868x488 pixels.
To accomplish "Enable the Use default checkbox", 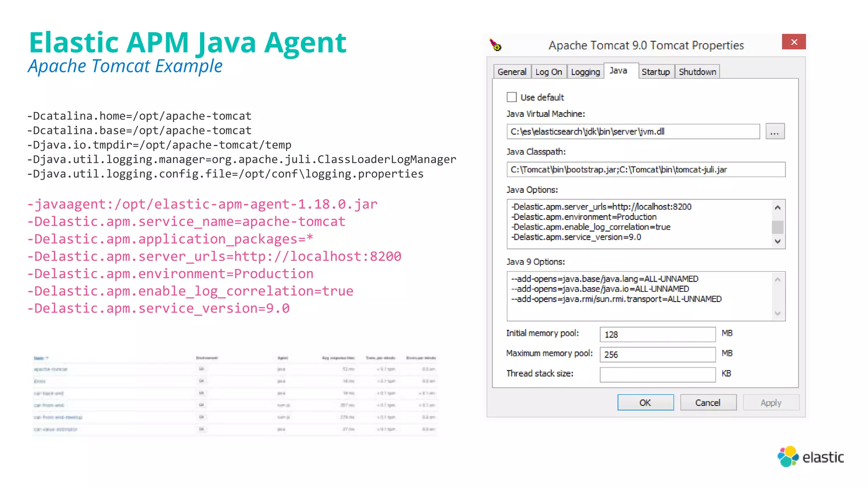I will click(512, 97).
